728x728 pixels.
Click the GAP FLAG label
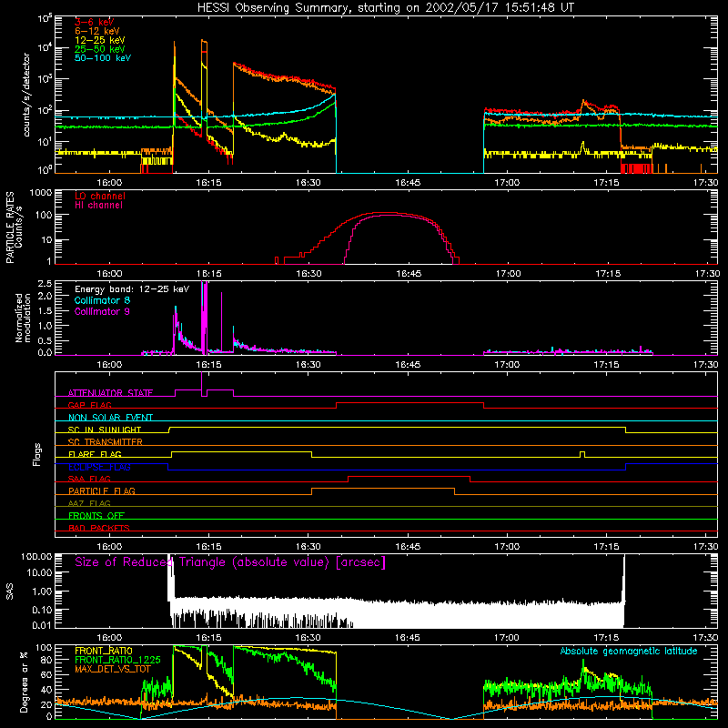pos(89,405)
